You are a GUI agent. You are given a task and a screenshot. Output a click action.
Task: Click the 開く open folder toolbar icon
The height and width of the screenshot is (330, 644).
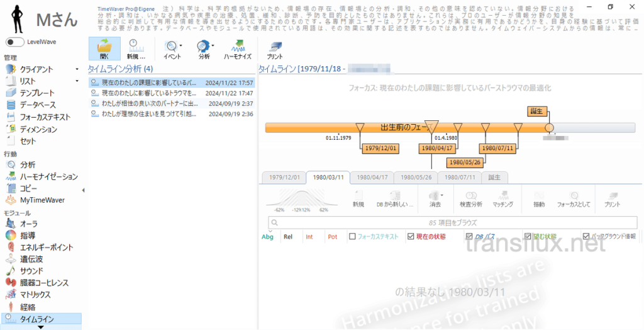(104, 49)
